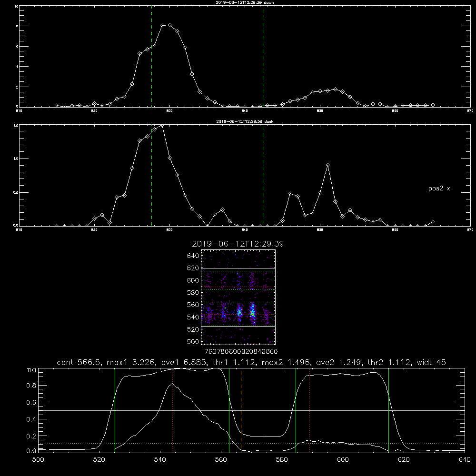Click the left green dashed line in dusk plot

pyautogui.click(x=151, y=176)
